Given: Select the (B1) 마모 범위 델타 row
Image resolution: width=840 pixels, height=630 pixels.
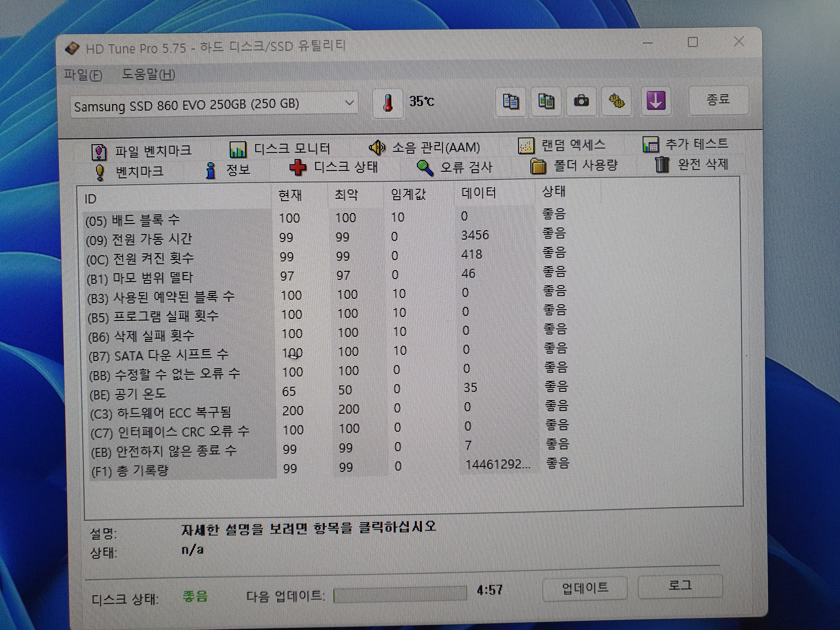Looking at the screenshot, I should click(327, 276).
